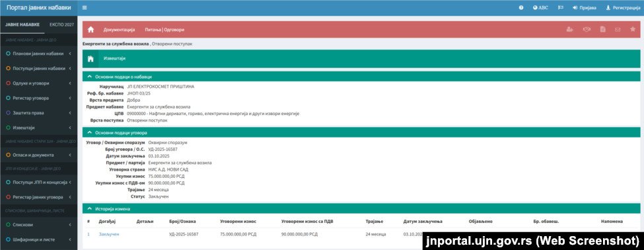Switch language with the ABC globe
Screen dimensions: 644x250
click(x=540, y=8)
